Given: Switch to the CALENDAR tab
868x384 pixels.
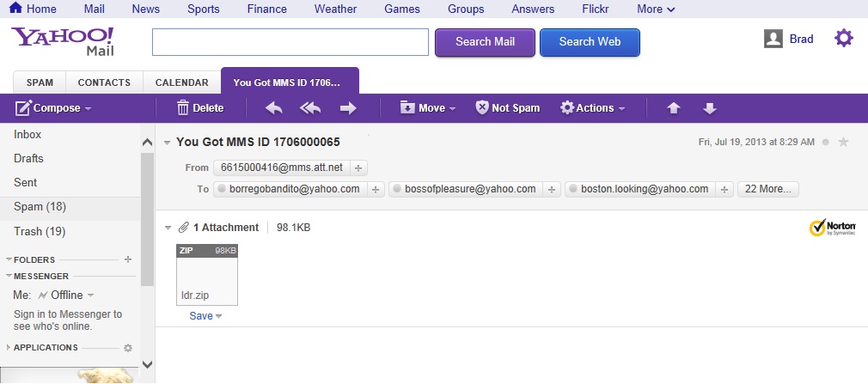Looking at the screenshot, I should pyautogui.click(x=181, y=82).
